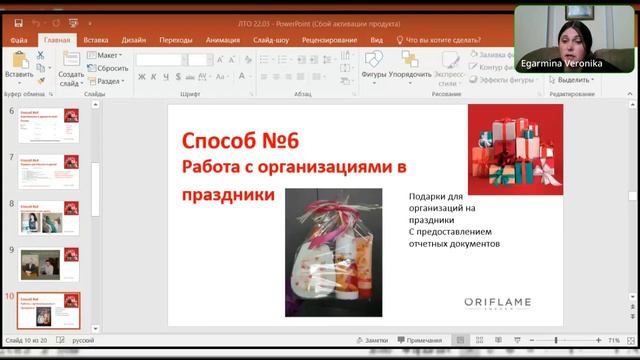Increase font size with larger A icon
This screenshot has width=640, height=360.
tap(220, 60)
